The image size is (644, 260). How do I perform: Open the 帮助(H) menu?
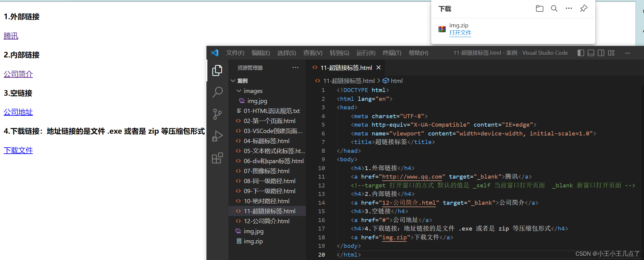(418, 53)
